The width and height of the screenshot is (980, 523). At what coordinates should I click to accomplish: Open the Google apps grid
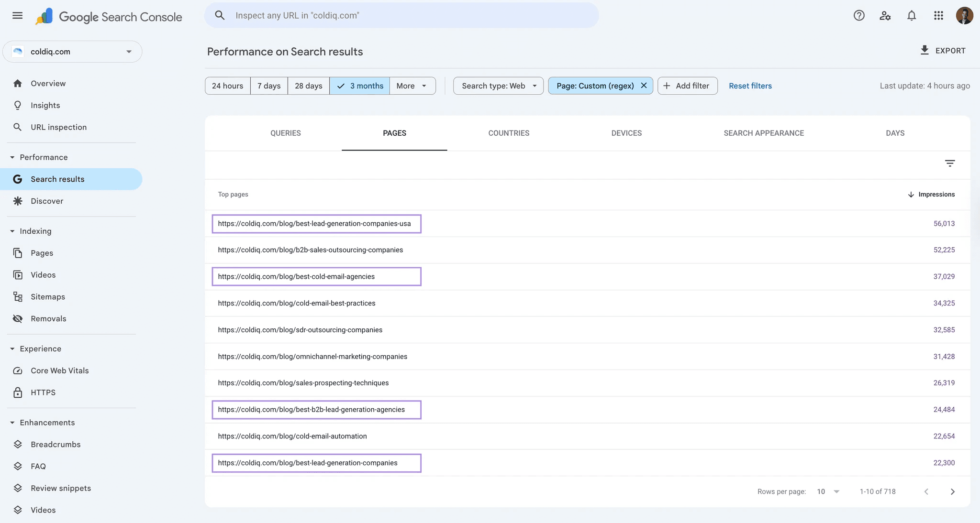point(938,15)
